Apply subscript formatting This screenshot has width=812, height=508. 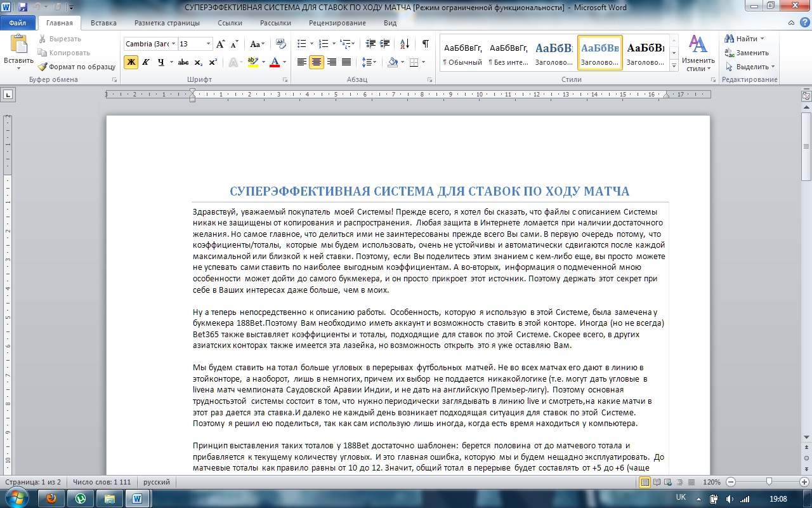(x=199, y=62)
